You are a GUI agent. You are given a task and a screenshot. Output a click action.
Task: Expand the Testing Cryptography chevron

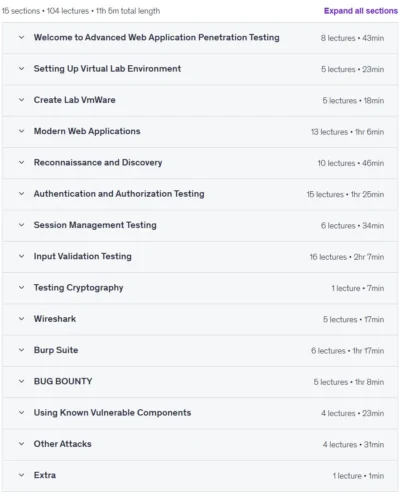[21, 288]
